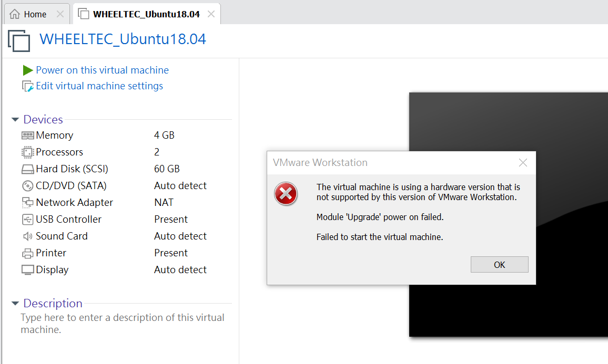
Task: Click the Description text field
Action: tap(123, 324)
